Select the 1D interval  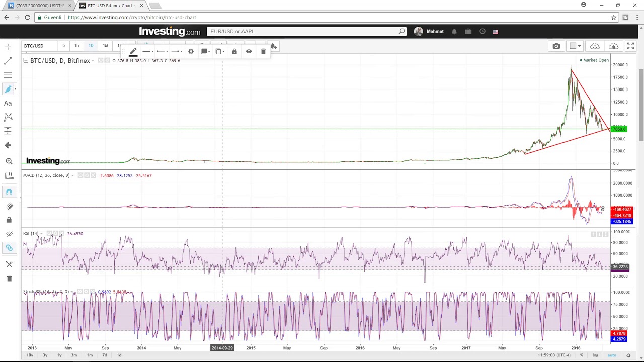(91, 46)
